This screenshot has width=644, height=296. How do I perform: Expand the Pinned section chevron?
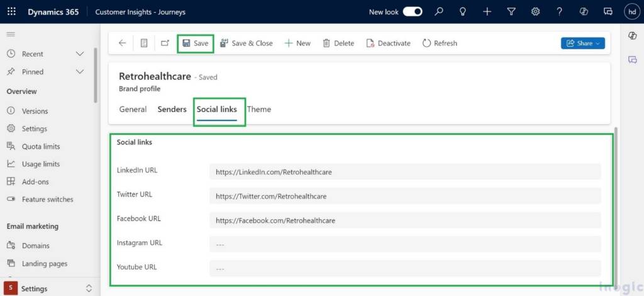click(x=80, y=72)
